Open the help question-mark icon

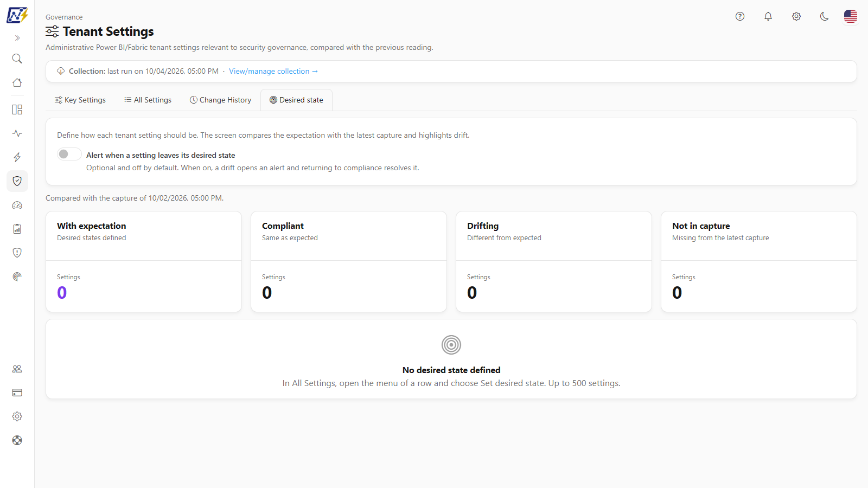pyautogui.click(x=740, y=16)
